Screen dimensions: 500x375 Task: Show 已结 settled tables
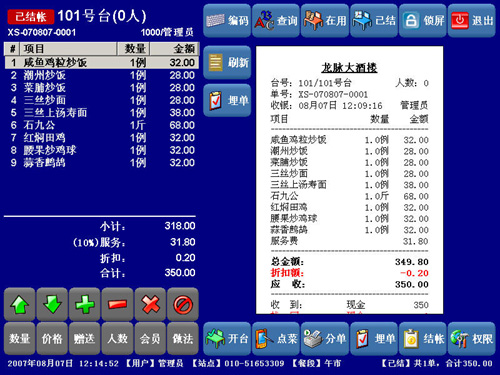pos(374,21)
